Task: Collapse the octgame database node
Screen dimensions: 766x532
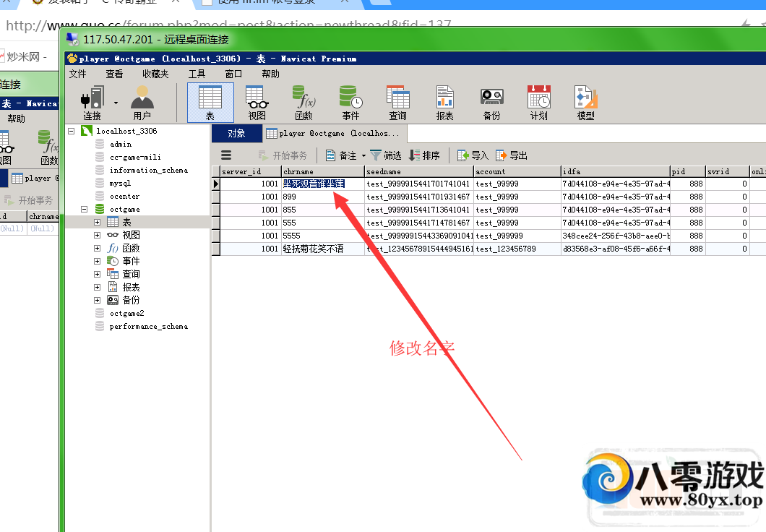Action: 84,209
